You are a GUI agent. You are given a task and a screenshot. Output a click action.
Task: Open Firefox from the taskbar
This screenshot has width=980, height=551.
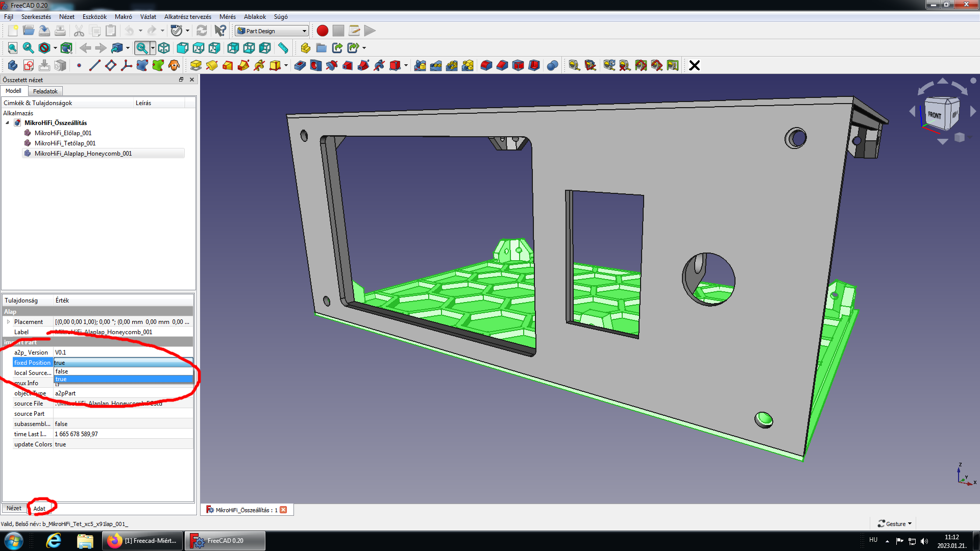(142, 541)
